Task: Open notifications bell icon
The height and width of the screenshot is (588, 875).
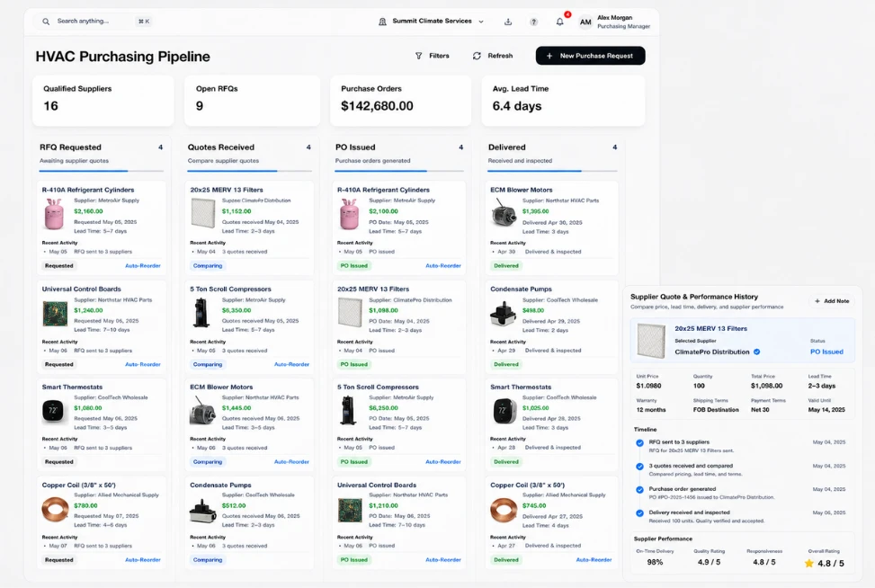Action: [x=559, y=22]
